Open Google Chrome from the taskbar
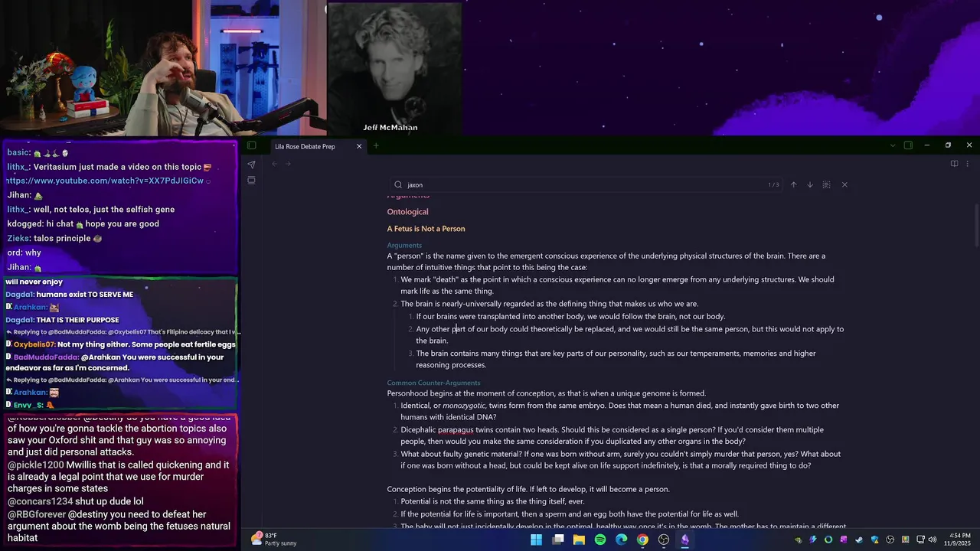 pyautogui.click(x=642, y=540)
